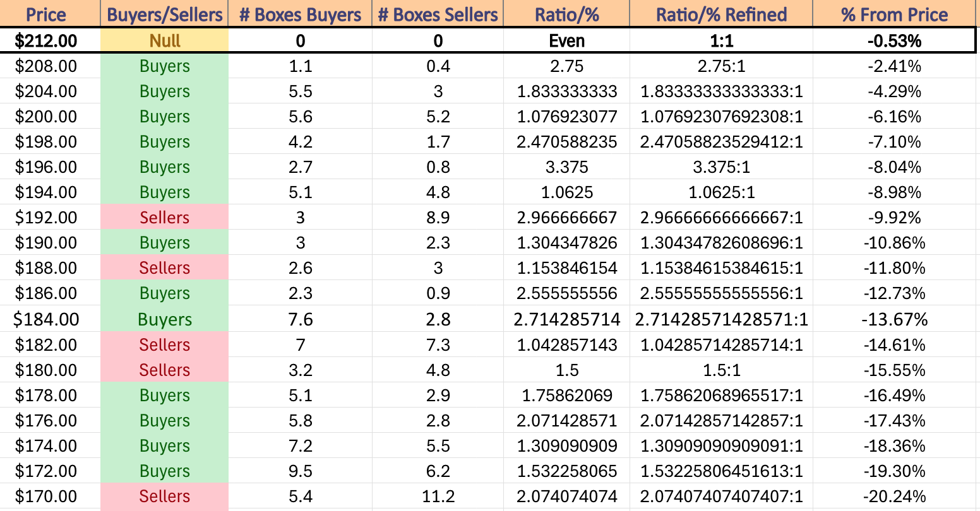This screenshot has height=511, width=980.
Task: Click the $174.00 price cell
Action: (x=51, y=445)
